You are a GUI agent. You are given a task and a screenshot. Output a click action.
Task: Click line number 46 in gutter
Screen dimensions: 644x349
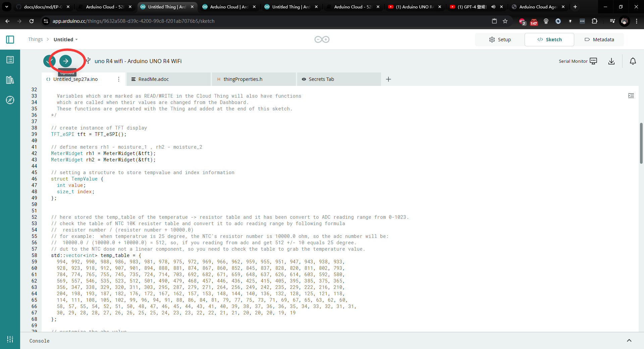[34, 179]
